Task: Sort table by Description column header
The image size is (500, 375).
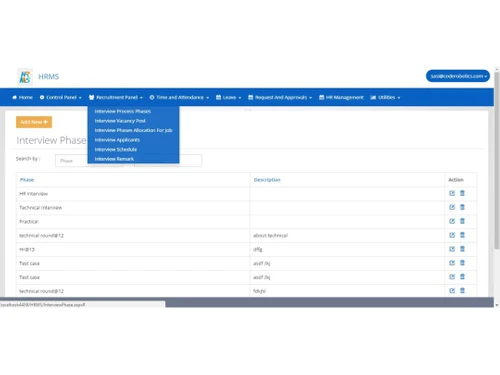Action: pyautogui.click(x=267, y=180)
